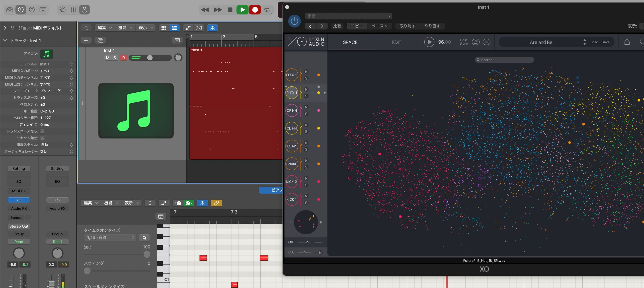Viewport: 644px width, 288px height.
Task: Adjust the Inst 1 track volume slider
Action: (150, 58)
